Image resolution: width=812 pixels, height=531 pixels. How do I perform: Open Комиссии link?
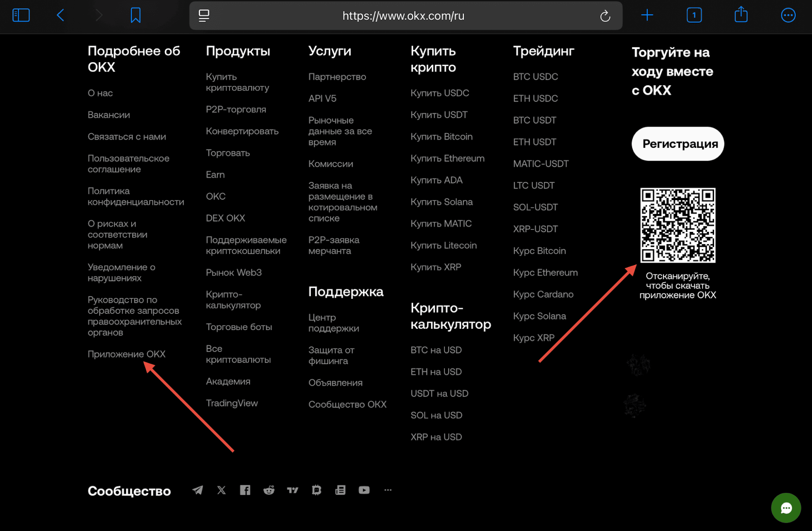coord(330,164)
